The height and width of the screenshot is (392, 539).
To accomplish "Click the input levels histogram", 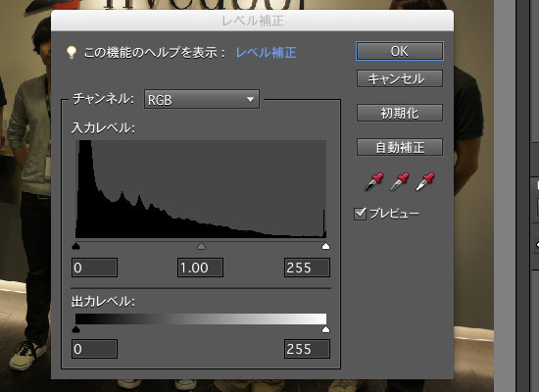I will [x=201, y=189].
